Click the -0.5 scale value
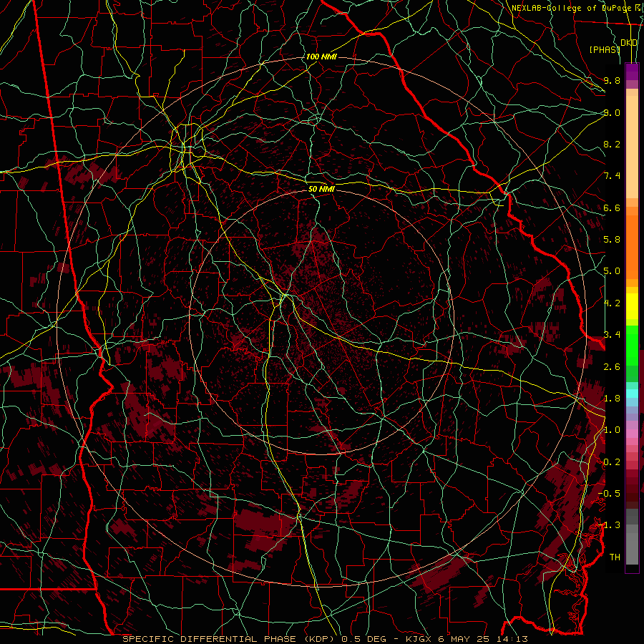 point(610,494)
